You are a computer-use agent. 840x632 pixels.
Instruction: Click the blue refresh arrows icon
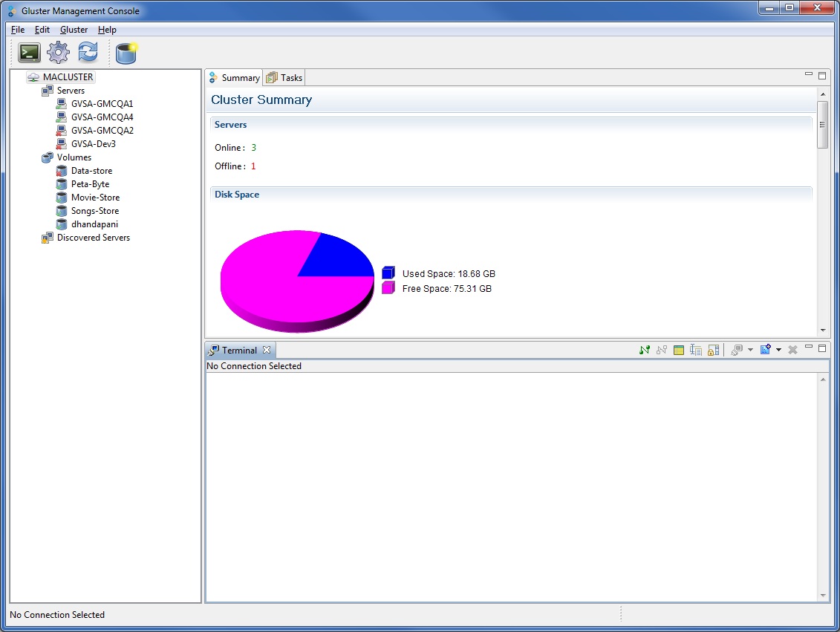coord(88,53)
